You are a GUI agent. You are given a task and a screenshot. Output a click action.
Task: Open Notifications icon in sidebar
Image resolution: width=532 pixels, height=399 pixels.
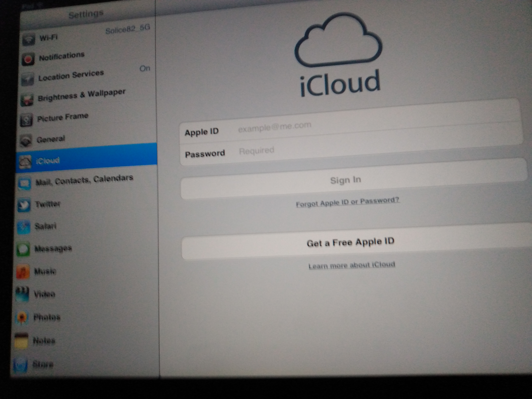(x=28, y=59)
